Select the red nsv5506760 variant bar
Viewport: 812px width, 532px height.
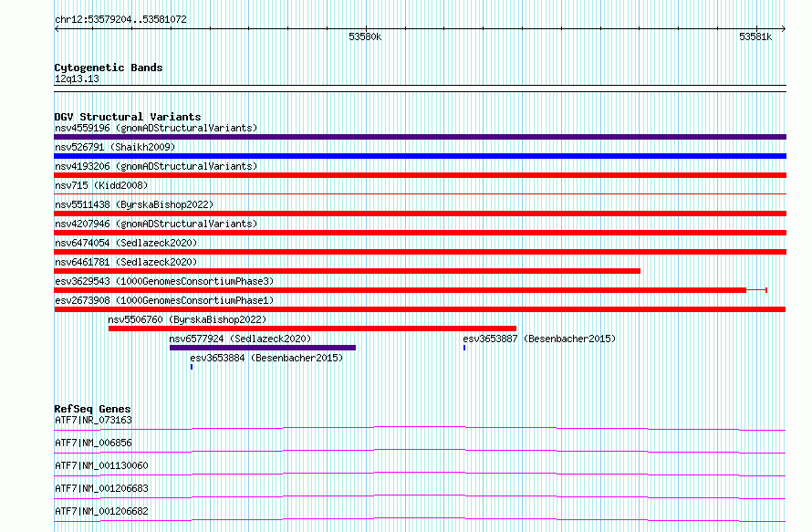pos(312,329)
